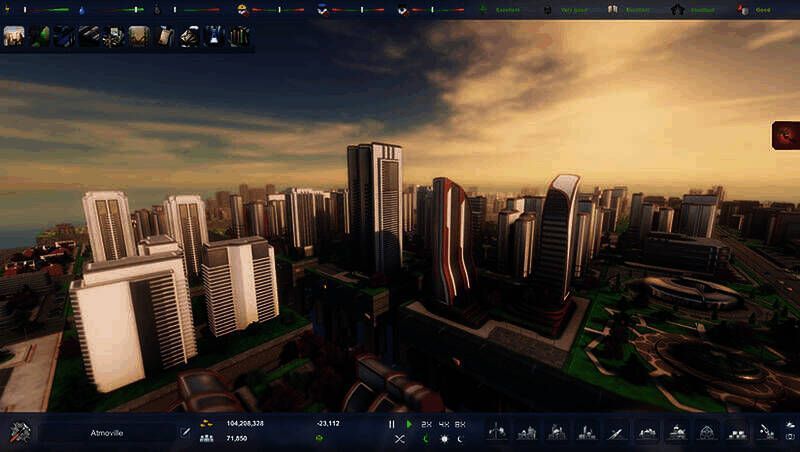Image resolution: width=800 pixels, height=452 pixels.
Task: Click the Atmoville city name field
Action: (x=108, y=433)
